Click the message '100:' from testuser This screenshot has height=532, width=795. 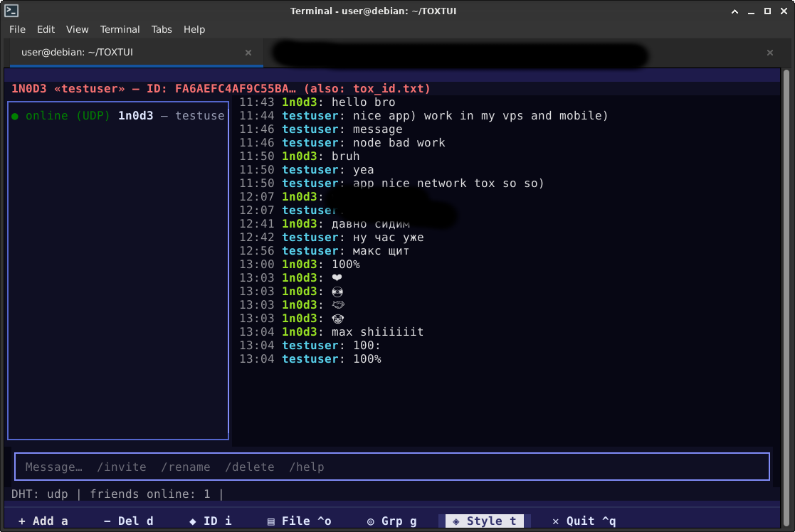pyautogui.click(x=367, y=346)
